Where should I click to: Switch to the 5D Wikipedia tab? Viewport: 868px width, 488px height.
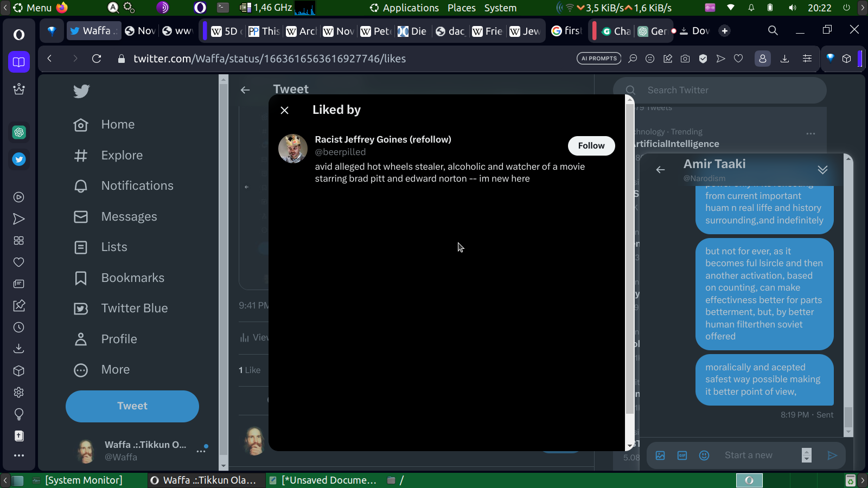[227, 31]
